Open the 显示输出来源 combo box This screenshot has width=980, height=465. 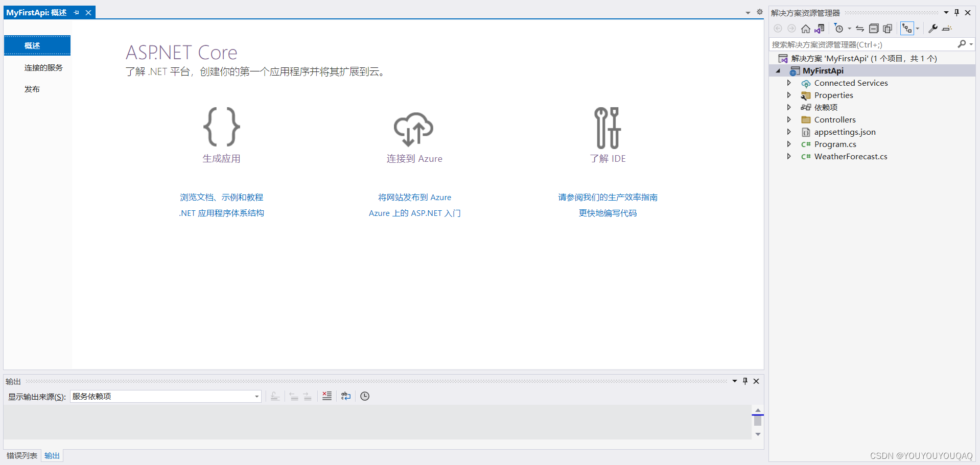click(x=166, y=396)
